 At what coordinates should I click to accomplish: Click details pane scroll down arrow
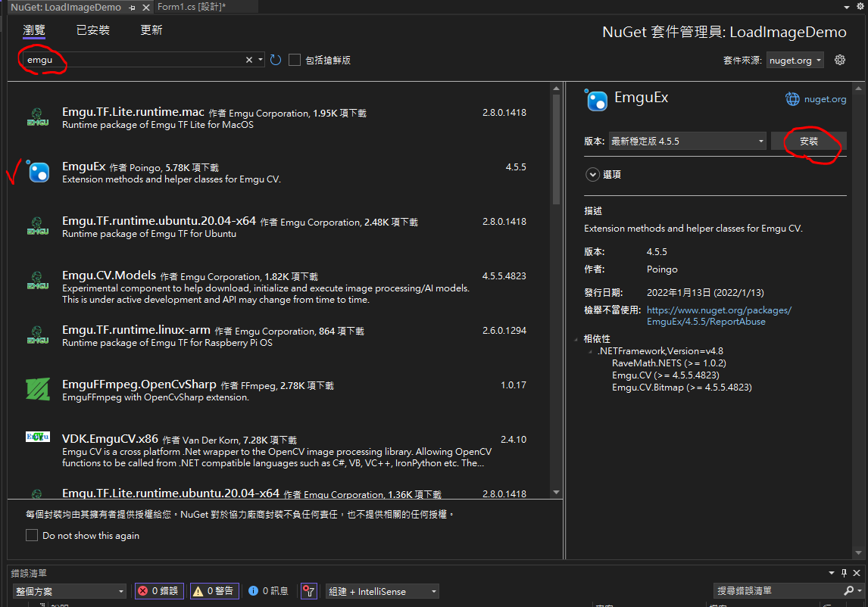click(x=859, y=553)
